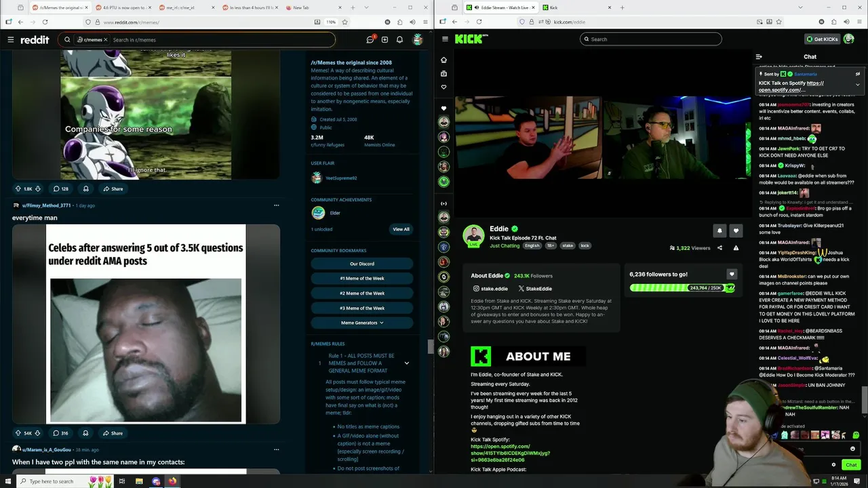Downvote the Frieza meme post
Screen dimensions: 868x488
tap(38, 188)
